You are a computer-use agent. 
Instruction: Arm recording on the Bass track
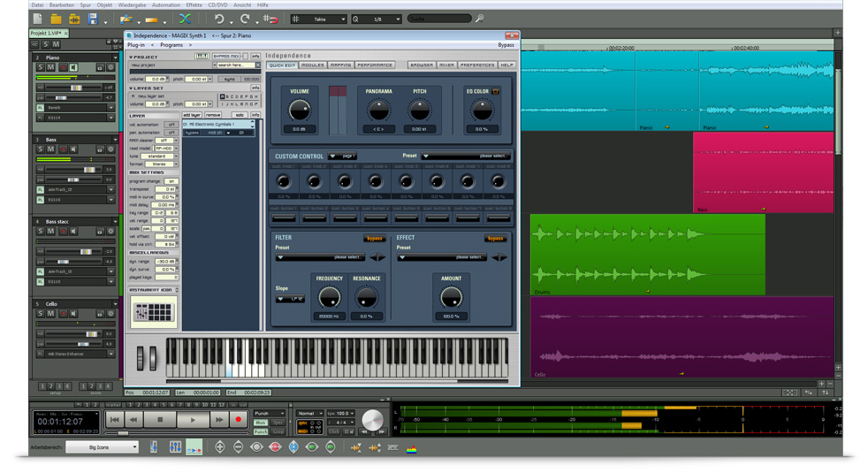click(x=63, y=149)
